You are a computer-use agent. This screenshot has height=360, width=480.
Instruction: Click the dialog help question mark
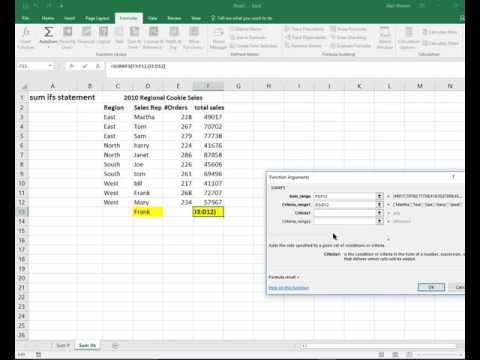click(453, 177)
